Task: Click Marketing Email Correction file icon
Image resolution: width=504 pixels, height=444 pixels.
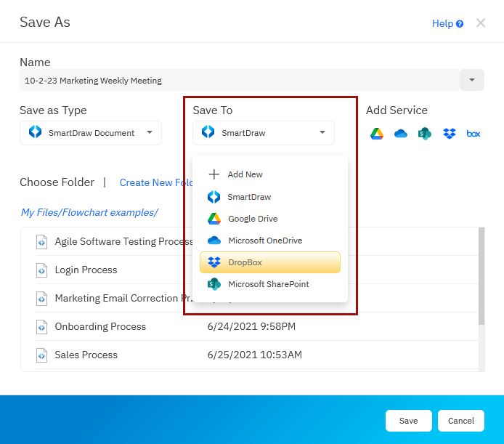Action: click(x=42, y=299)
